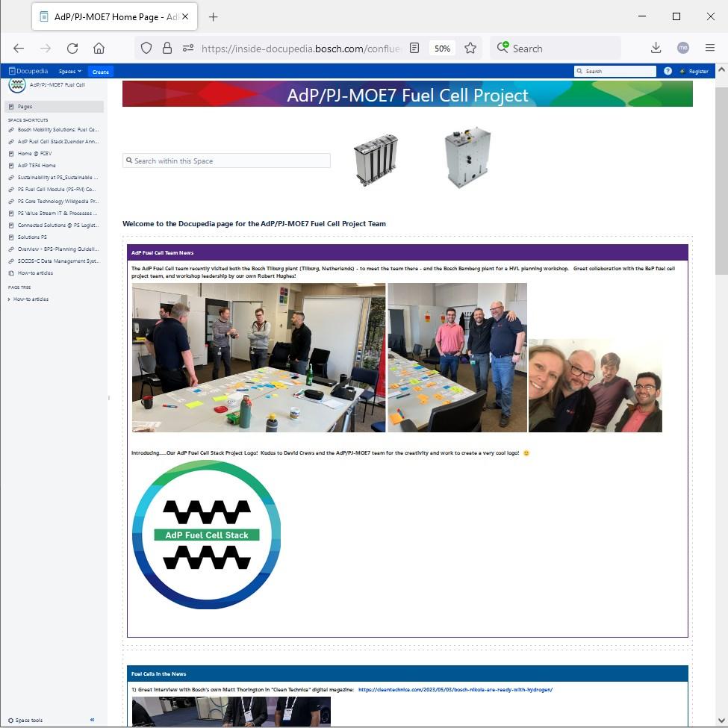
Task: Click the Search within this Space field
Action: point(226,161)
